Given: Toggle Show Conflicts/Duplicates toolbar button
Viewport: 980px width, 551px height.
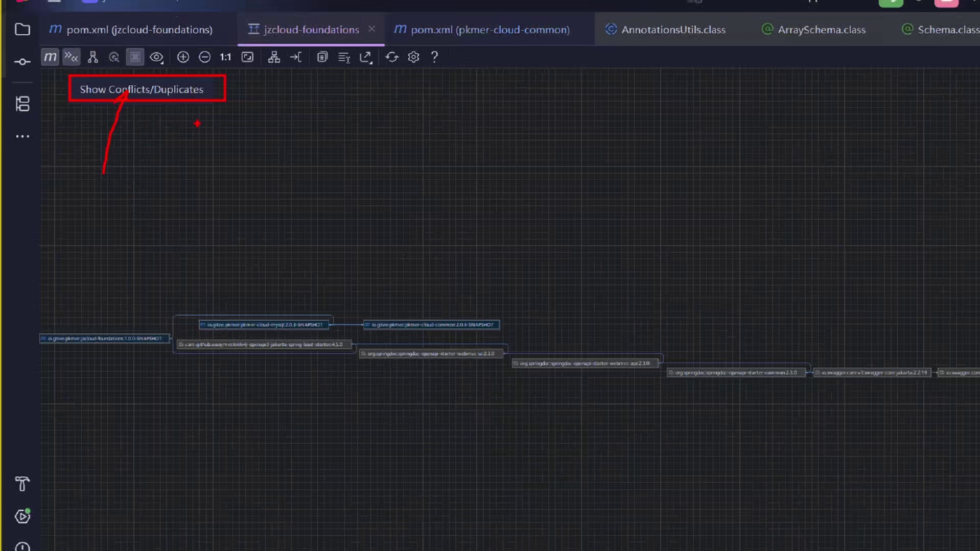Looking at the screenshot, I should [x=72, y=57].
